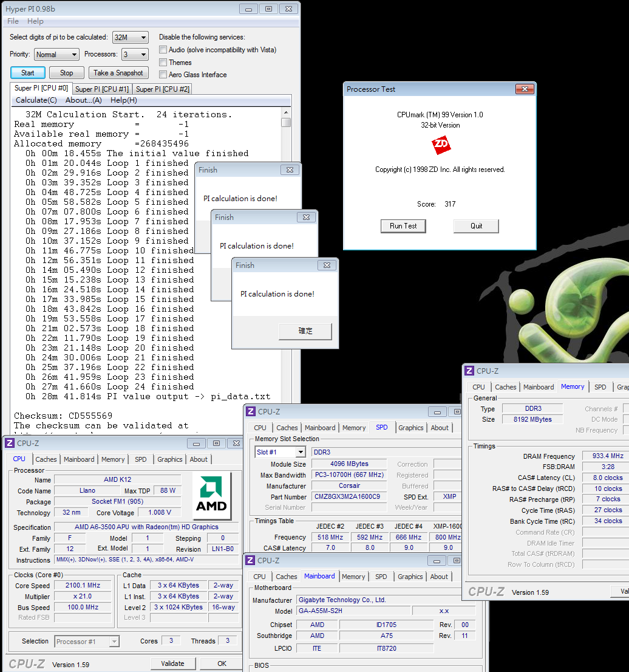
Task: Open Caches tab in CPU-Z SPD window
Action: [287, 428]
